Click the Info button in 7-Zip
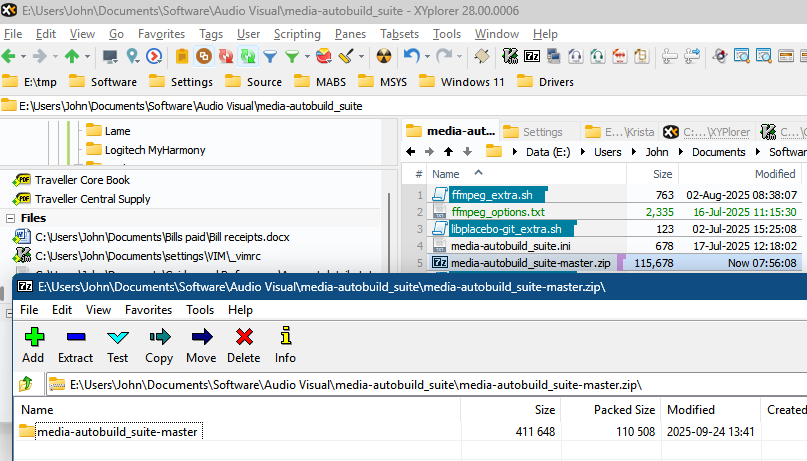Viewport: 807px width, 461px height. point(285,345)
